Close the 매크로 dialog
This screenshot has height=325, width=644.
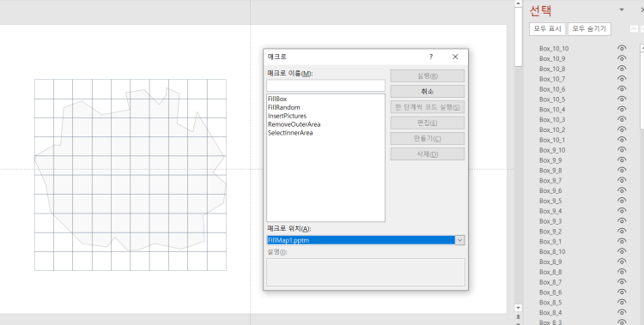pos(455,57)
